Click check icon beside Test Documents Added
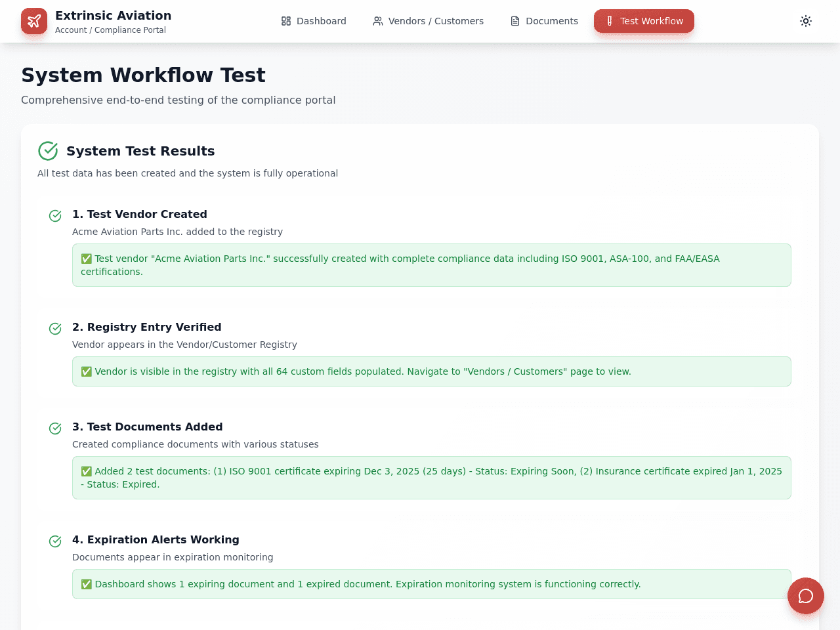840x630 pixels. tap(55, 429)
